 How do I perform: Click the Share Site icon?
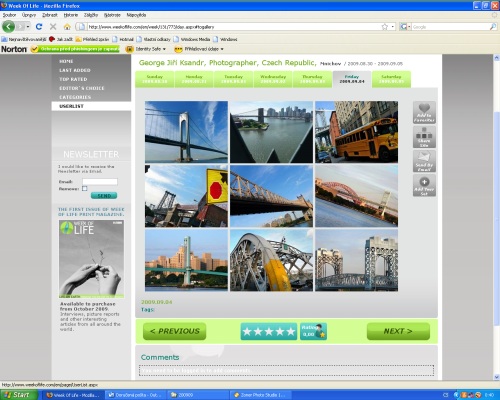[x=424, y=137]
